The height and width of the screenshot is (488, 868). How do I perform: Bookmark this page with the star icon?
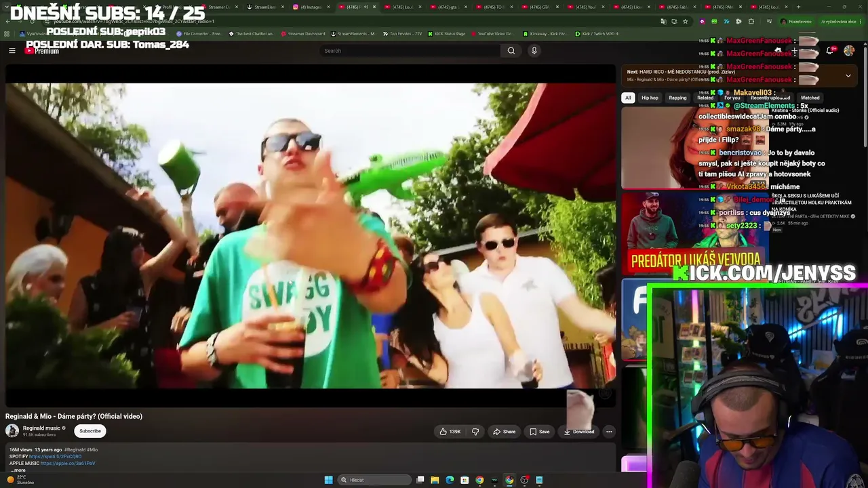[x=685, y=22]
